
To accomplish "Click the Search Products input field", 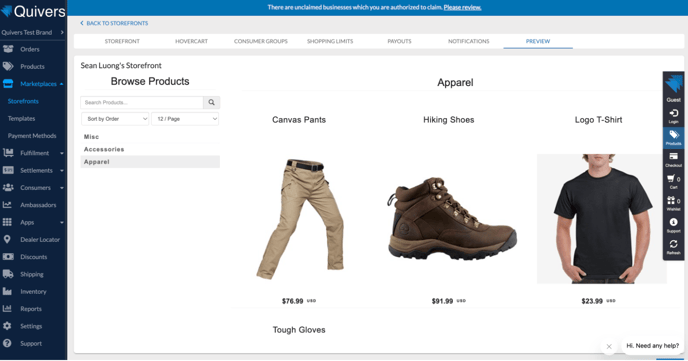I will point(142,102).
